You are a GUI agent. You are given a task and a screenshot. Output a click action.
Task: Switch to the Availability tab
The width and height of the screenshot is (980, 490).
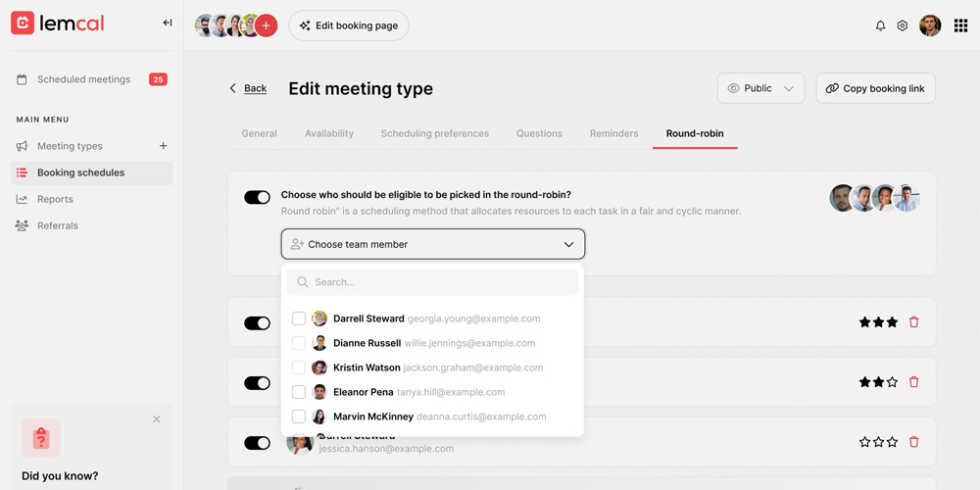pyautogui.click(x=328, y=133)
